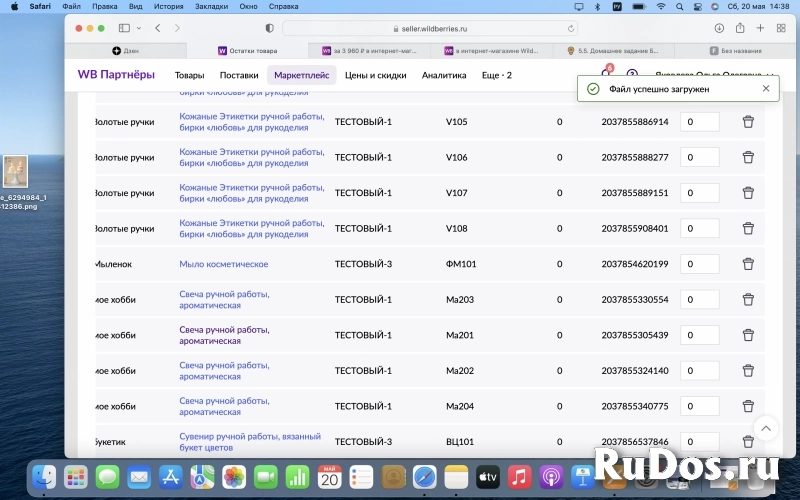800x500 pixels.
Task: Open notifications bell with badge 6
Action: pyautogui.click(x=606, y=73)
